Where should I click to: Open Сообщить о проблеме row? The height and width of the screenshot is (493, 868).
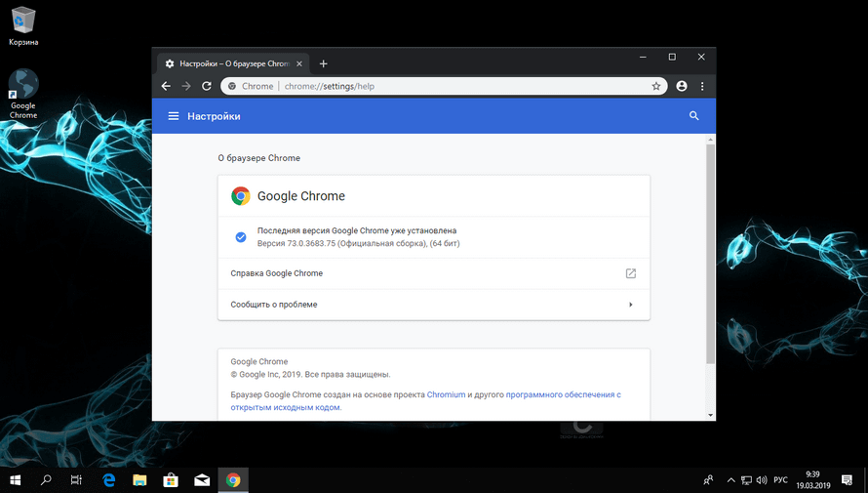433,305
